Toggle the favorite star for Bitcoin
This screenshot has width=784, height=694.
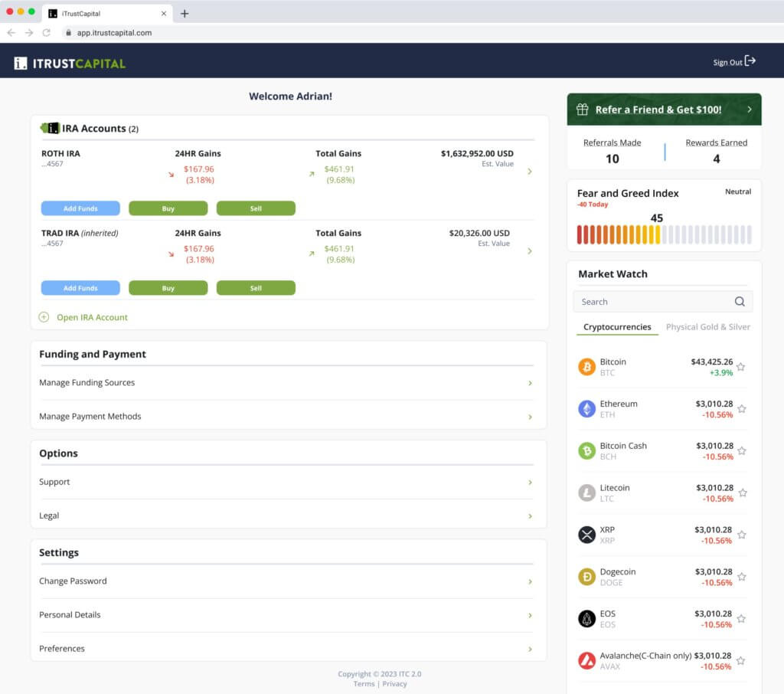(740, 366)
